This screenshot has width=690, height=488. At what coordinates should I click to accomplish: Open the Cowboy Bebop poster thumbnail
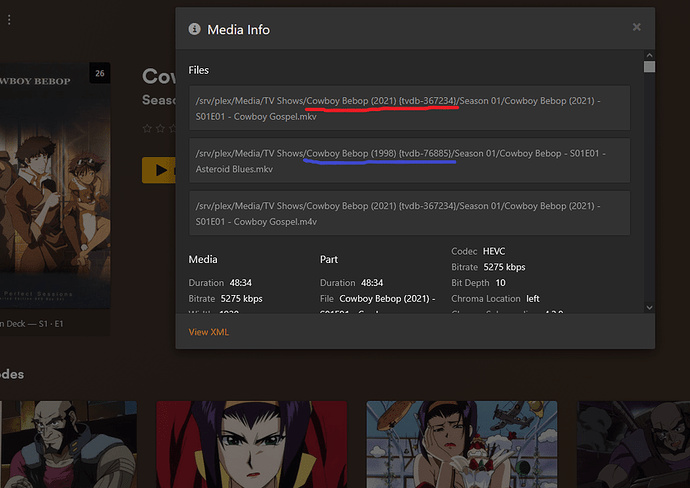[x=55, y=185]
